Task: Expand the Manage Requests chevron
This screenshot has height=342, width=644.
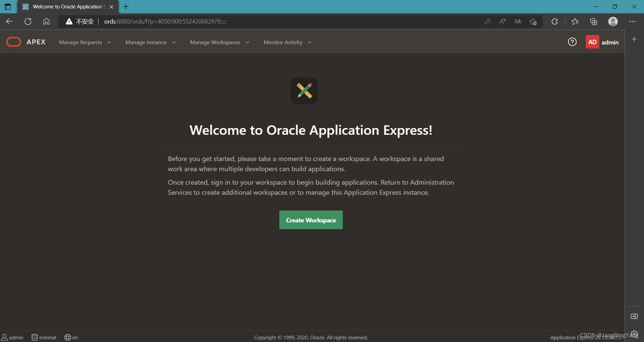Action: (x=109, y=42)
